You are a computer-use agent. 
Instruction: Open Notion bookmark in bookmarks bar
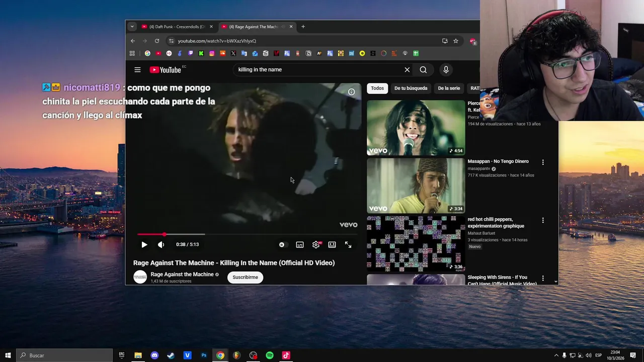308,53
